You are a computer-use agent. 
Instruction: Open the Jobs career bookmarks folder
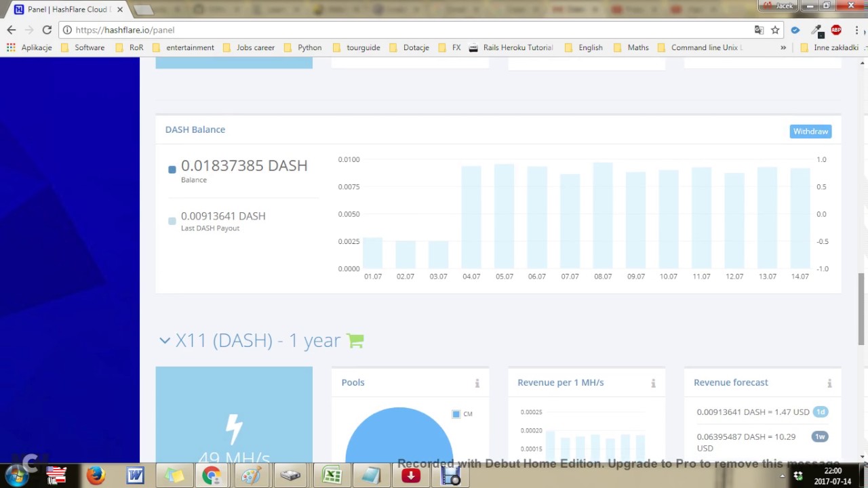point(248,47)
